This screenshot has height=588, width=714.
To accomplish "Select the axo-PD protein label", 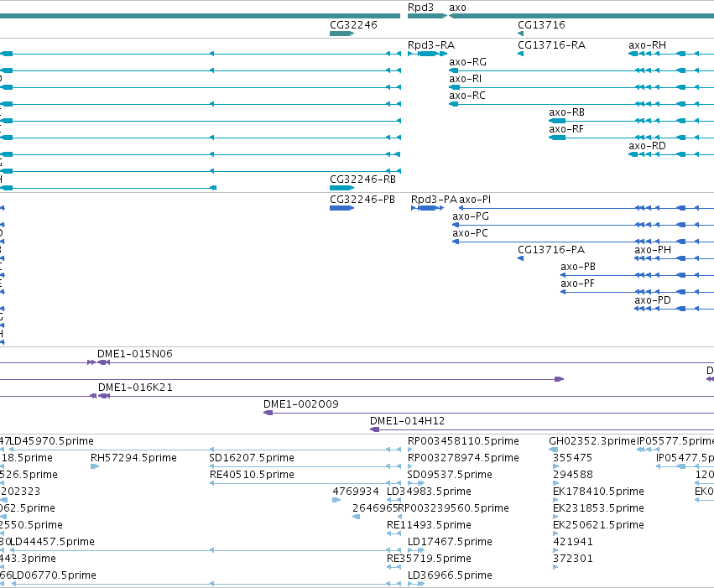I will (x=653, y=300).
